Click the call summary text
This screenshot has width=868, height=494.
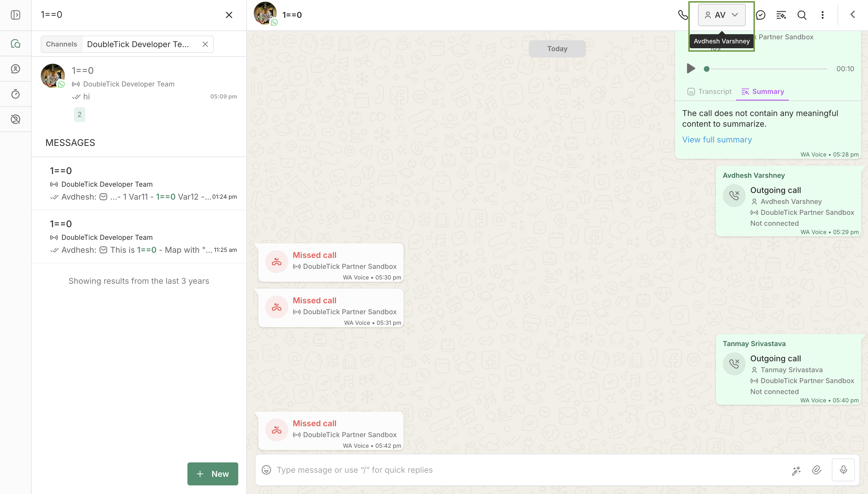tap(760, 118)
